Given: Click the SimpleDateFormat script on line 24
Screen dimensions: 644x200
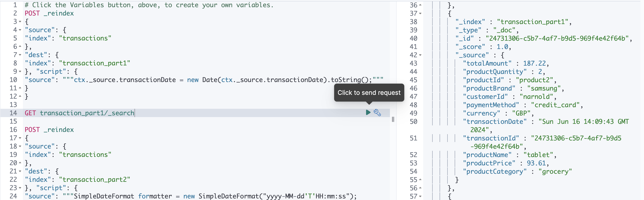Looking at the screenshot, I should (191, 196).
